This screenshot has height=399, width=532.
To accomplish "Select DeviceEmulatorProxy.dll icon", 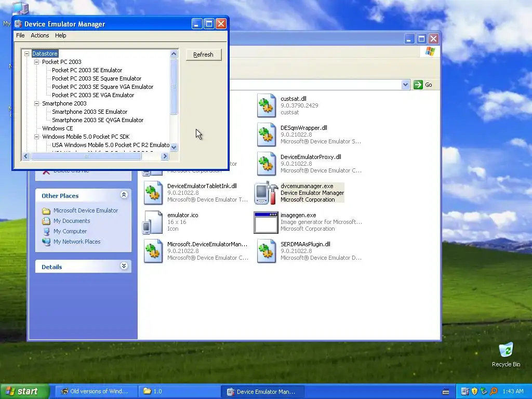I will (x=267, y=164).
